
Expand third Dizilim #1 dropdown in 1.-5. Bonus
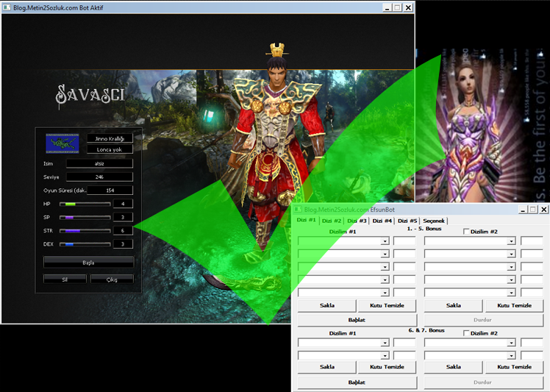pos(385,267)
